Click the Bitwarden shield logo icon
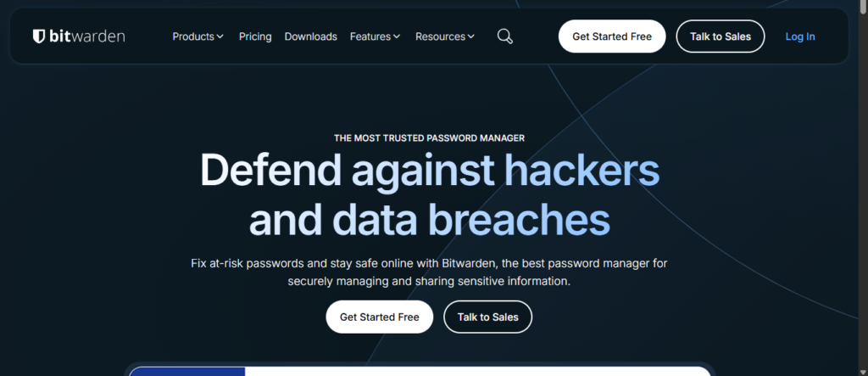This screenshot has width=868, height=376. [39, 36]
